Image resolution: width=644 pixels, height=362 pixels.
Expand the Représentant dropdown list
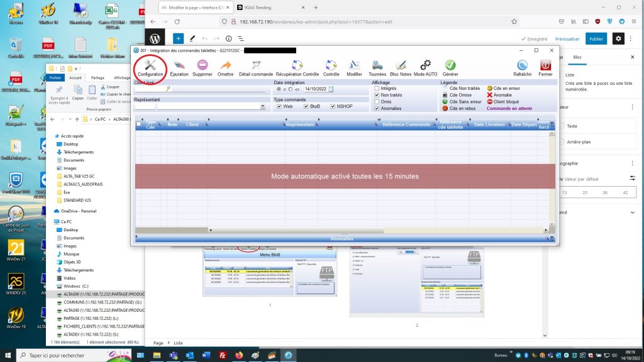coord(262,107)
